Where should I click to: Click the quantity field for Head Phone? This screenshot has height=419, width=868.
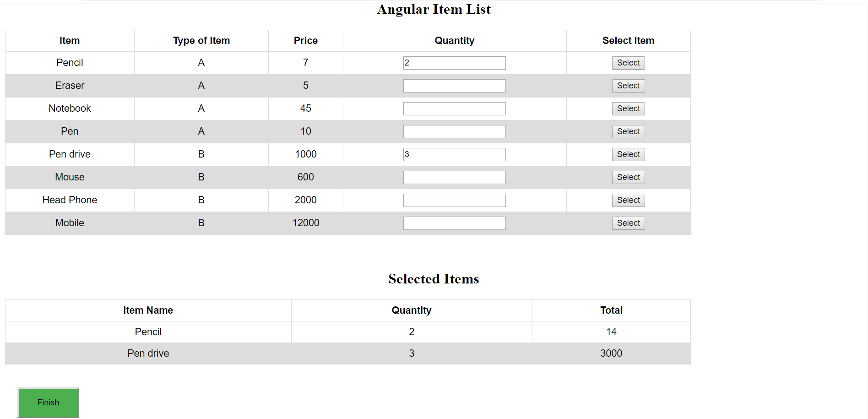click(x=454, y=200)
